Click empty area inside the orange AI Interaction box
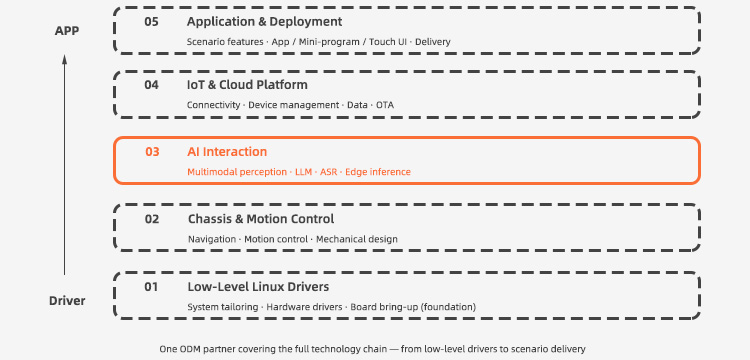750x360 pixels. (x=550, y=161)
